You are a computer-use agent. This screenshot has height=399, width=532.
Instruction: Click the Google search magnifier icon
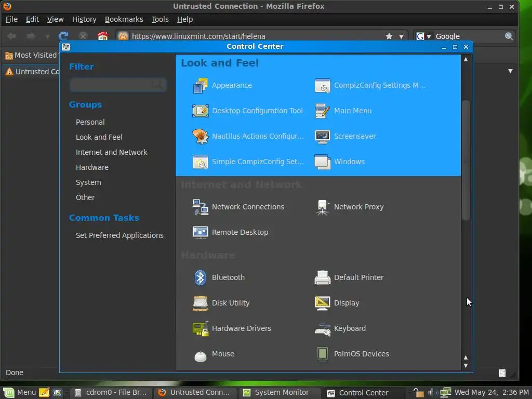coord(509,36)
